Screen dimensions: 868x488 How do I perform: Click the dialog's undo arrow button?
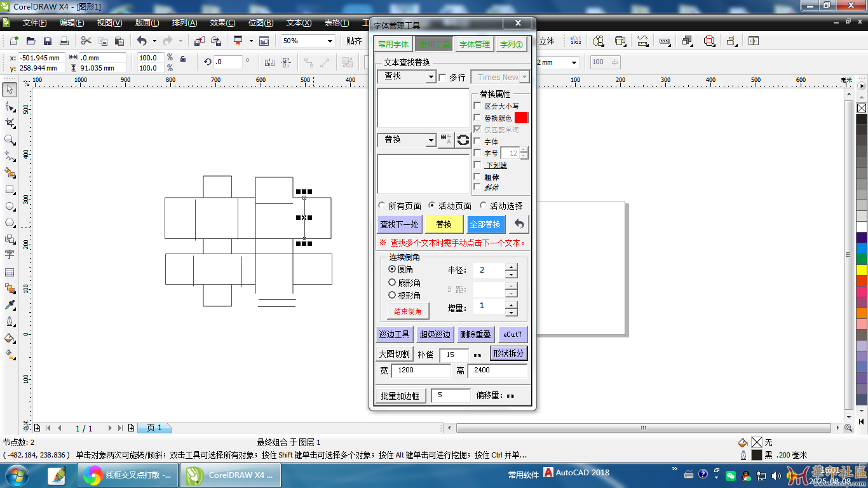point(519,224)
